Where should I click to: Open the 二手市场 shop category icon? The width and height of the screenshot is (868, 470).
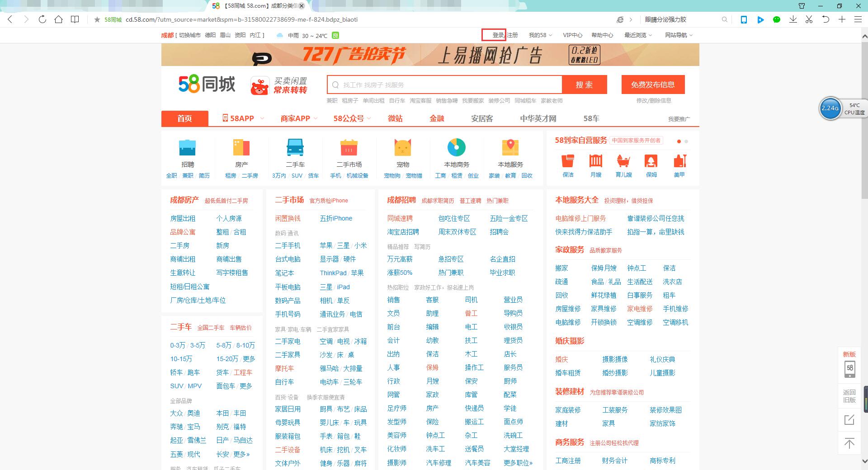click(349, 147)
